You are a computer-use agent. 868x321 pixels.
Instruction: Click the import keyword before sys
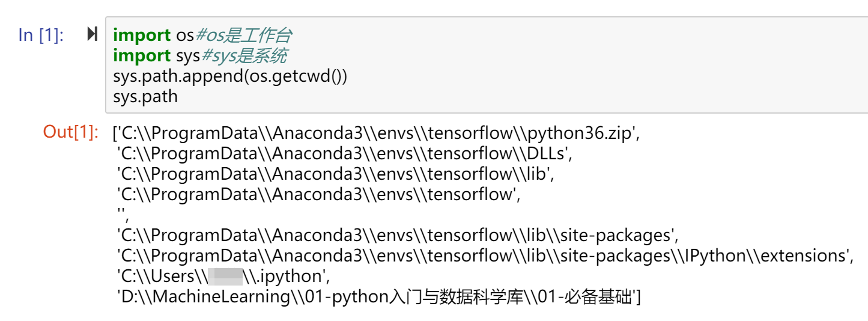pyautogui.click(x=142, y=56)
